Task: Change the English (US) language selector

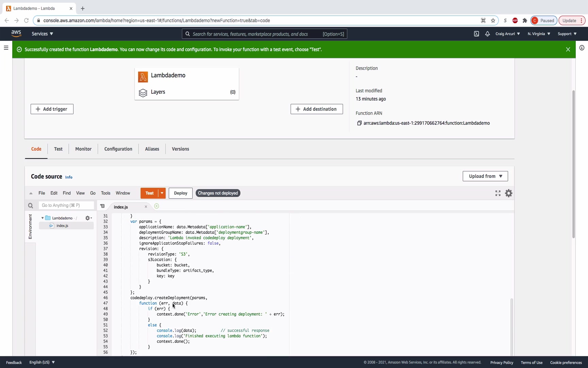Action: (42, 362)
